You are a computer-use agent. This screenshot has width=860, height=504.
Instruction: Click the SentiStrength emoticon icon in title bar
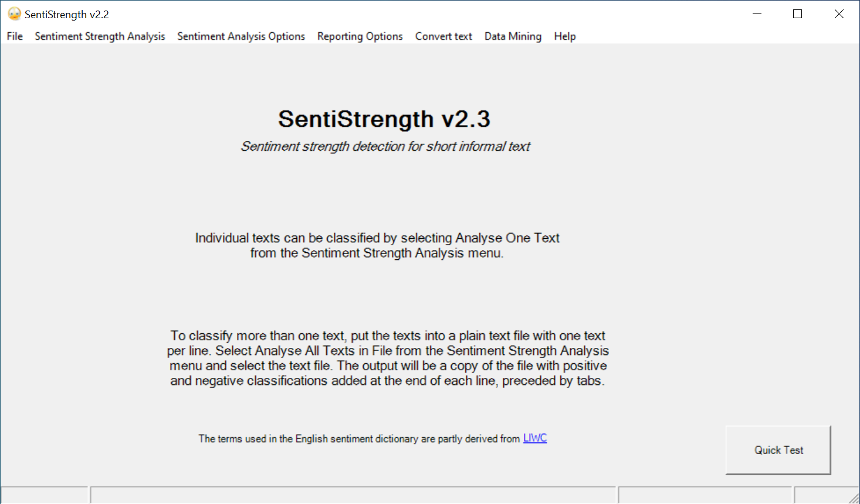14,14
